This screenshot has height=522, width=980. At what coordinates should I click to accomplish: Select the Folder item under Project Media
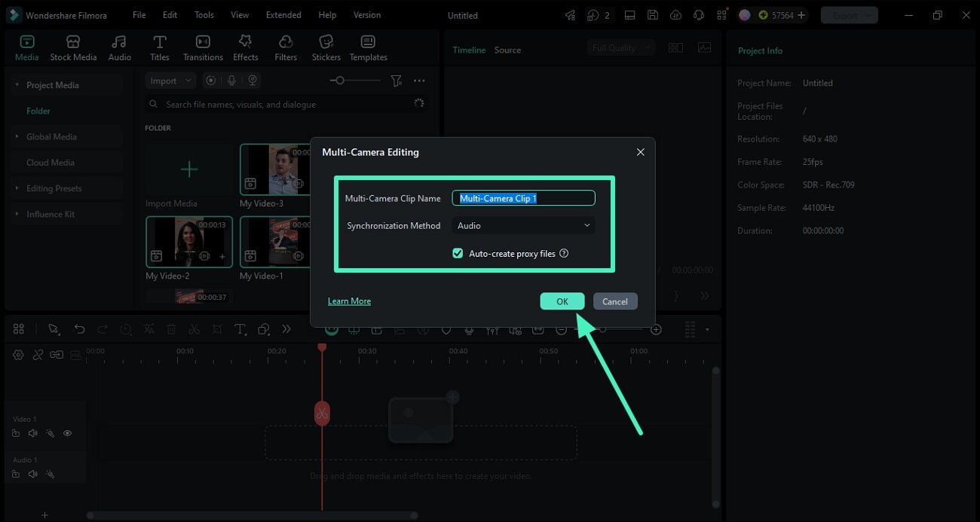click(x=38, y=111)
